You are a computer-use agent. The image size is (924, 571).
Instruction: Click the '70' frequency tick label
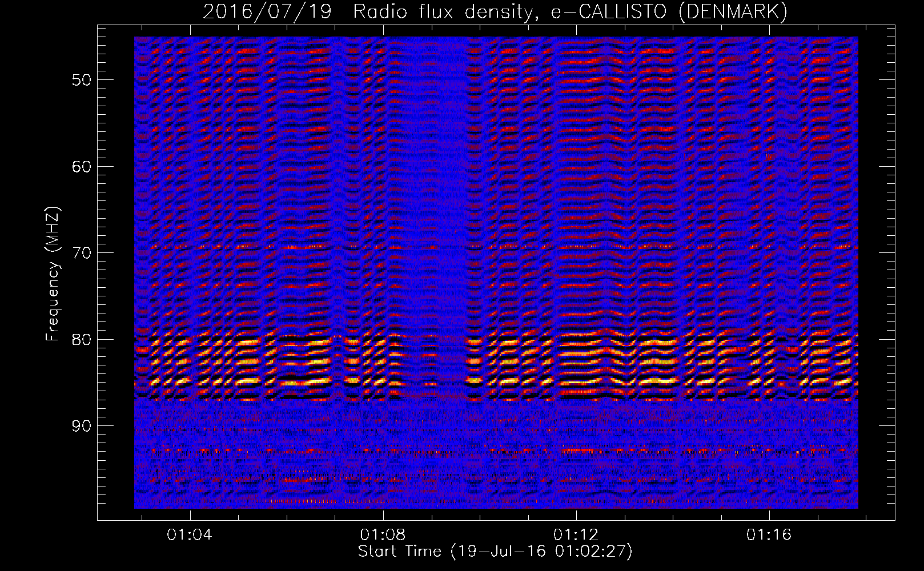(x=82, y=253)
